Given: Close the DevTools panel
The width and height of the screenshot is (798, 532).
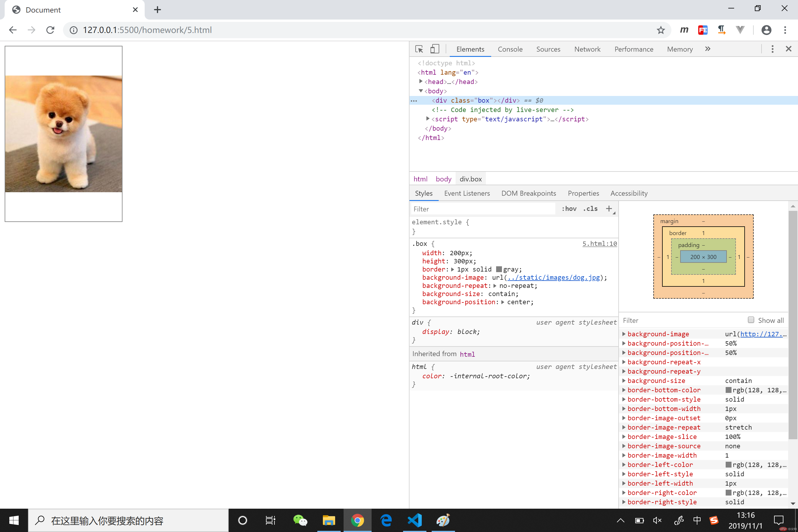Looking at the screenshot, I should [788, 49].
